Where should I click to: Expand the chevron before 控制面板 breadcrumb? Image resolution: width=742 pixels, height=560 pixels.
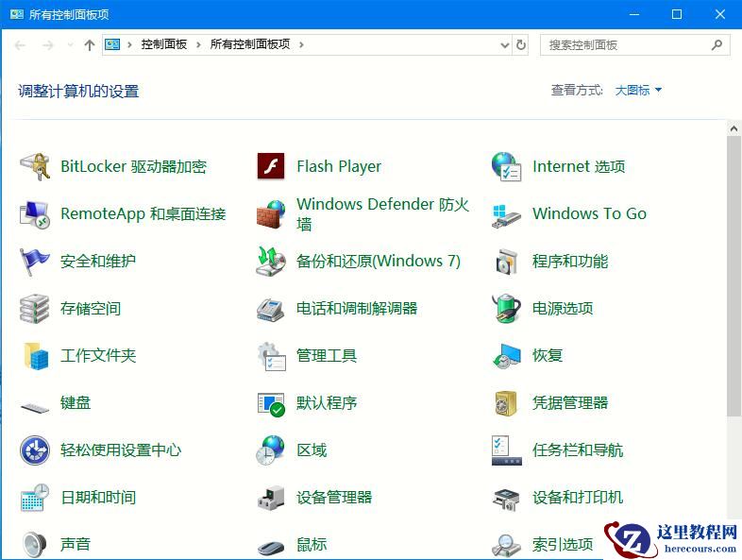[x=129, y=44]
